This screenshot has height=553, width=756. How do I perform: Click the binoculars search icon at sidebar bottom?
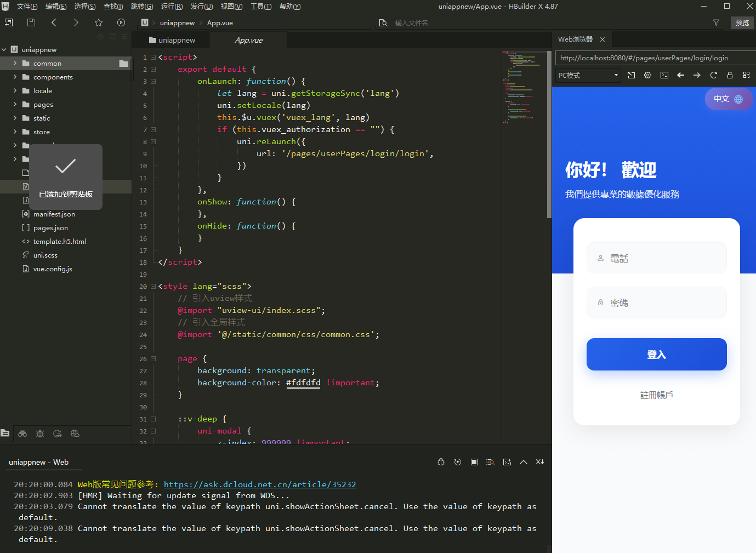[x=22, y=434]
